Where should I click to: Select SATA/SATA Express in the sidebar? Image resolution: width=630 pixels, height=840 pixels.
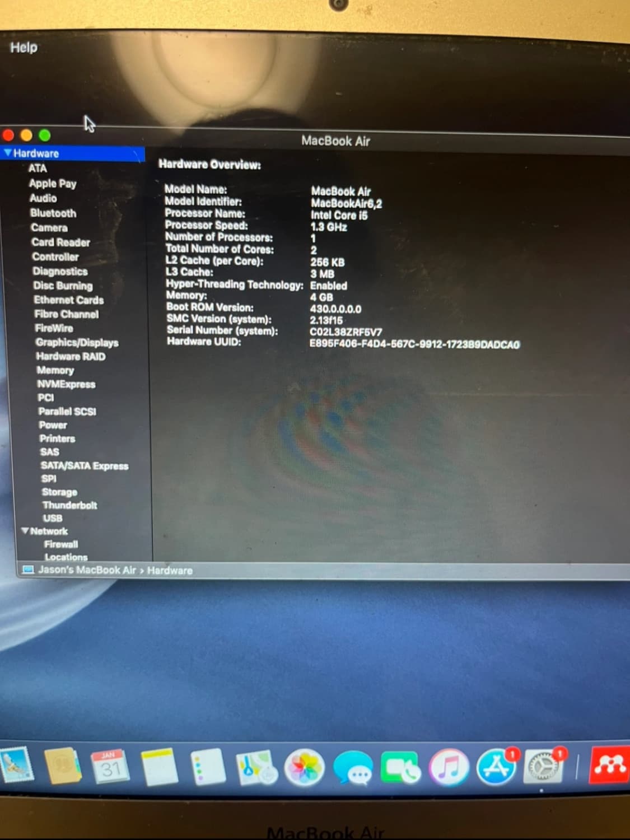[x=85, y=465]
